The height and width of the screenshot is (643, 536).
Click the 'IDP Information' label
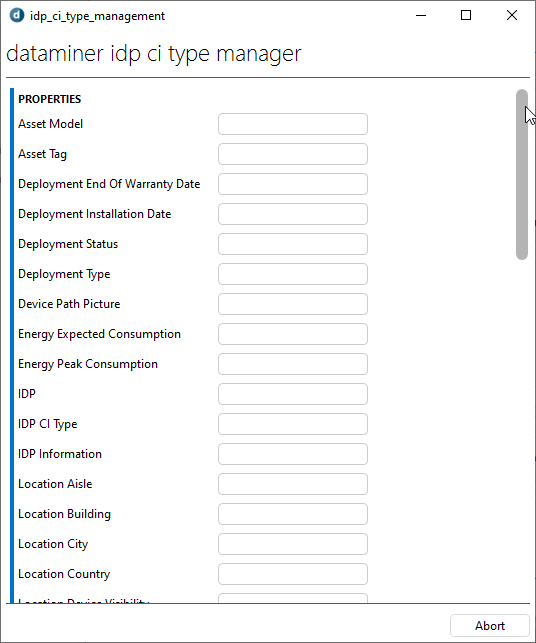click(x=60, y=454)
